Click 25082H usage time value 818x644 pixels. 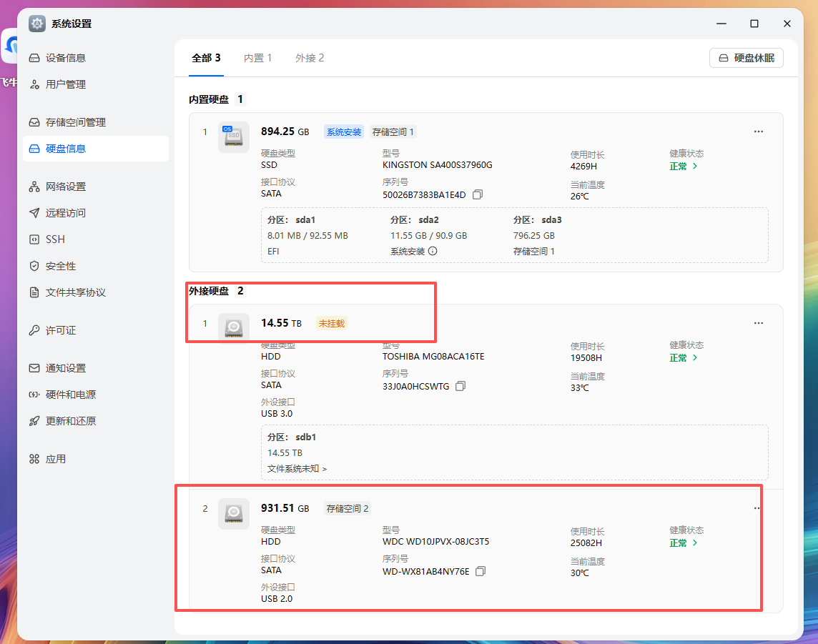tap(586, 543)
